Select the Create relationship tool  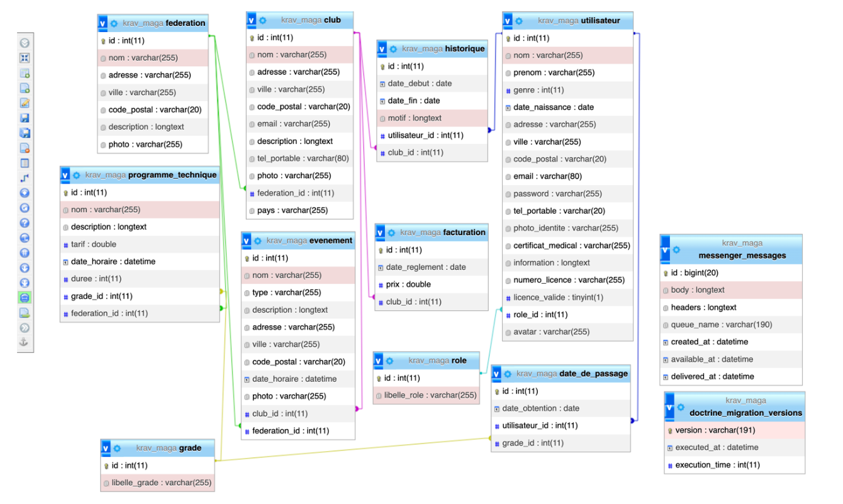(x=25, y=178)
